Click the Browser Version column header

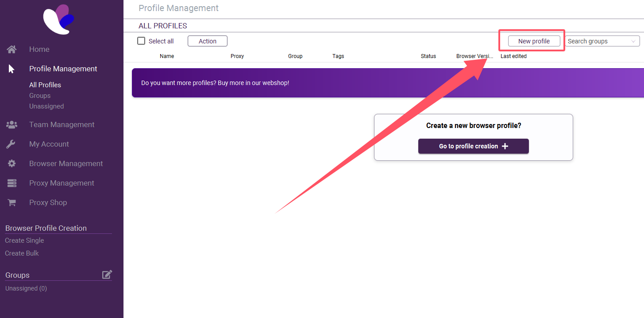[475, 56]
